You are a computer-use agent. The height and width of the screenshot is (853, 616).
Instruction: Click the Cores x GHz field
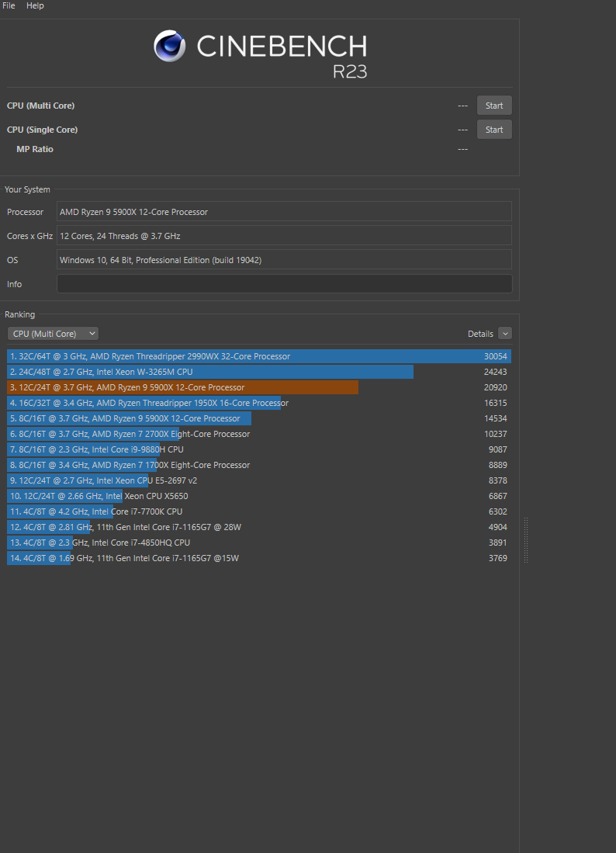[x=284, y=235]
